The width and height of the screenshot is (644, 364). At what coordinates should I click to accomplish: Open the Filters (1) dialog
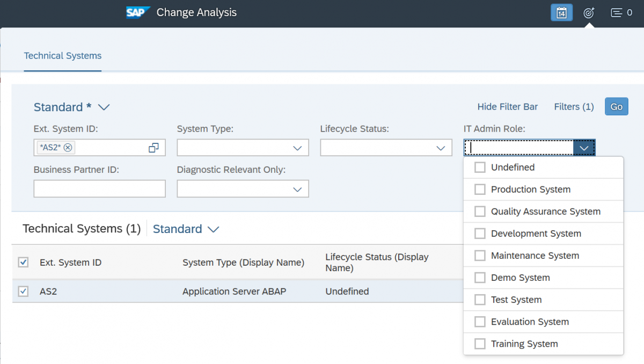[574, 106]
